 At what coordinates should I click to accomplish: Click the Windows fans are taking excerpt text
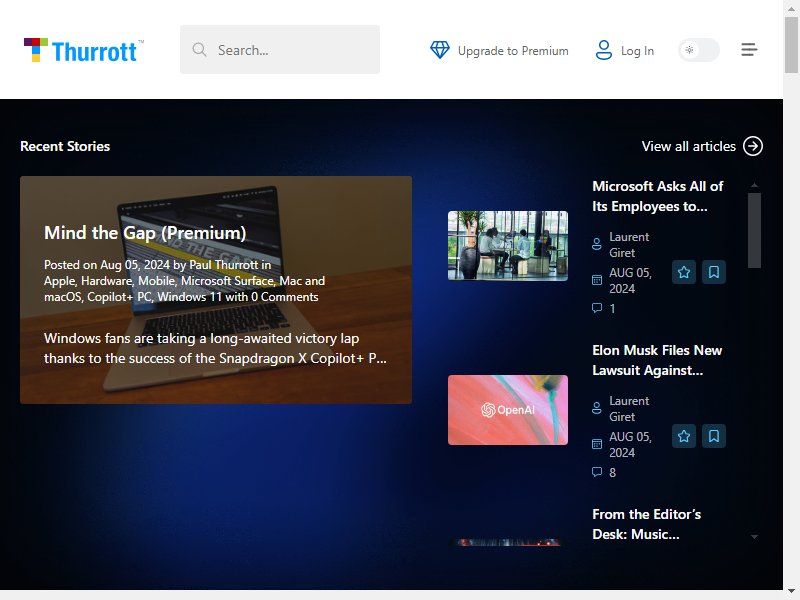tap(215, 348)
